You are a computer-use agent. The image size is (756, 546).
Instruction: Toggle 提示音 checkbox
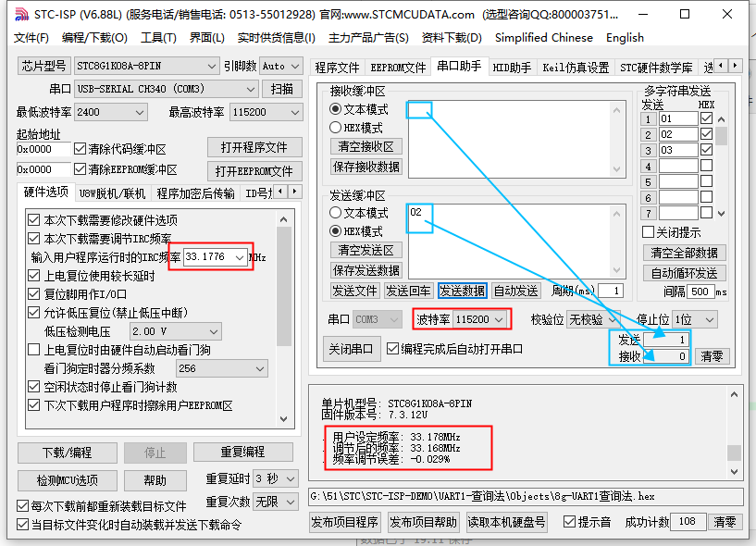pyautogui.click(x=569, y=521)
